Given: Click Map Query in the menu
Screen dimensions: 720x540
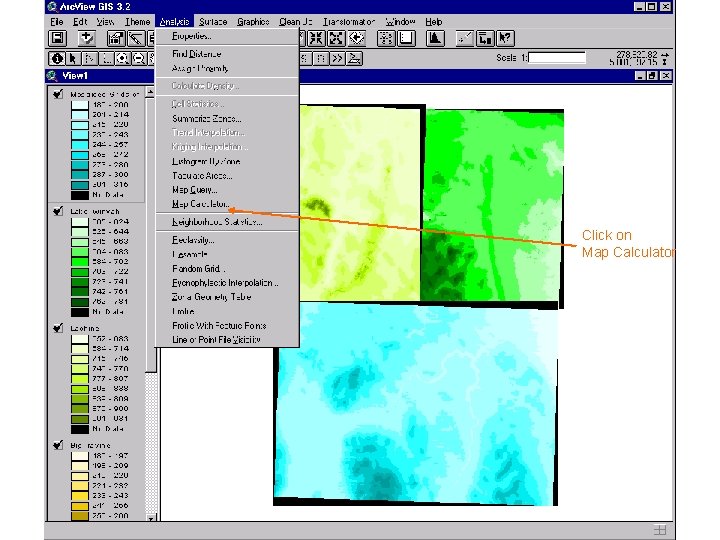Looking at the screenshot, I should click(x=194, y=190).
